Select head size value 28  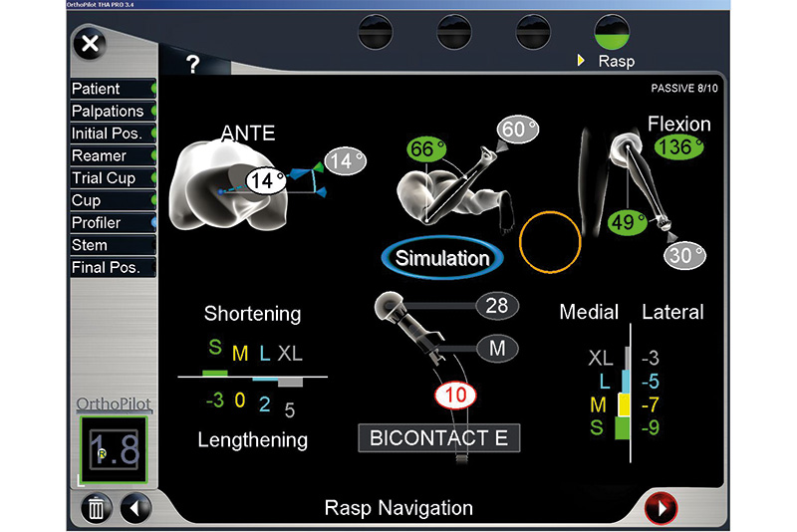pos(497,306)
